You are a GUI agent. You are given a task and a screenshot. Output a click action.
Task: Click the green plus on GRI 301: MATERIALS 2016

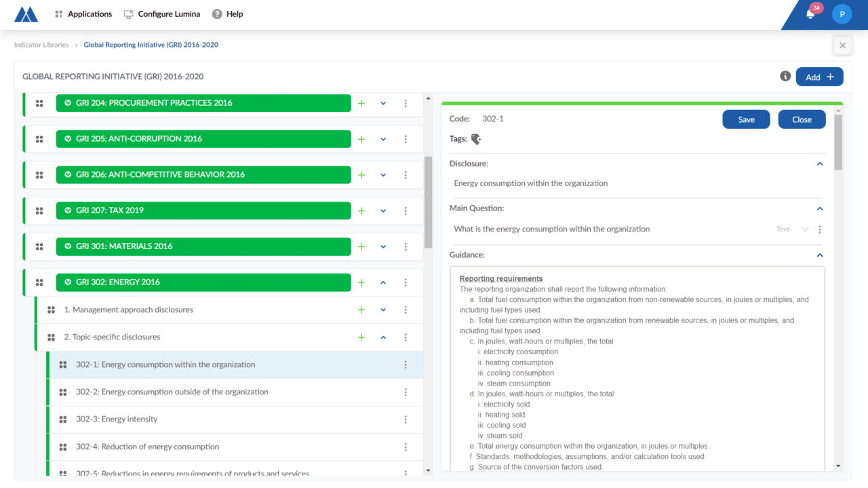point(361,246)
